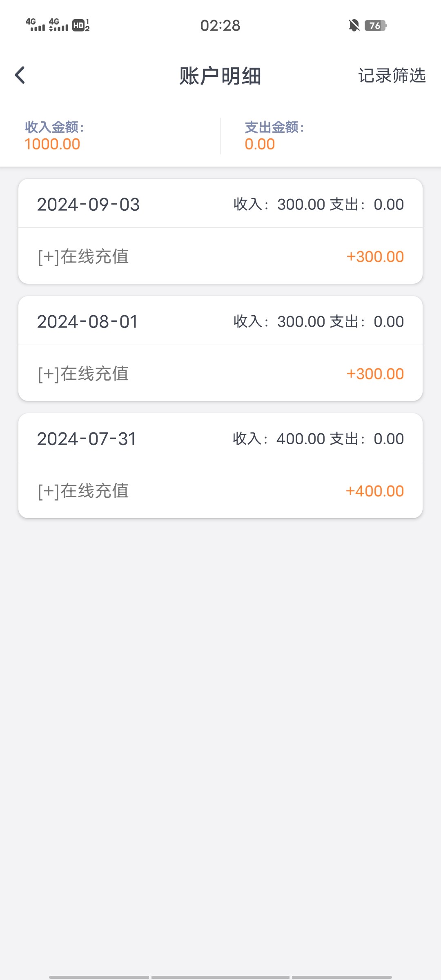Tap the 账户明细 page title
The height and width of the screenshot is (980, 441).
(220, 76)
